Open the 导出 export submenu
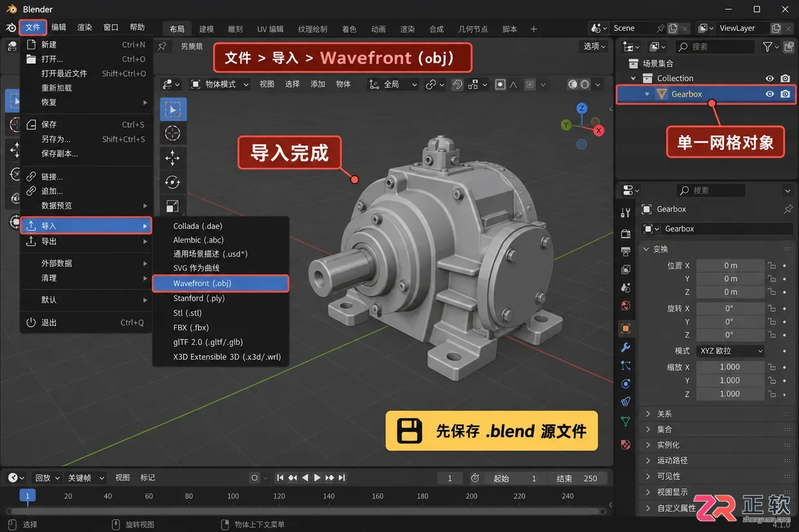Viewport: 799px width, 532px height. click(x=86, y=241)
